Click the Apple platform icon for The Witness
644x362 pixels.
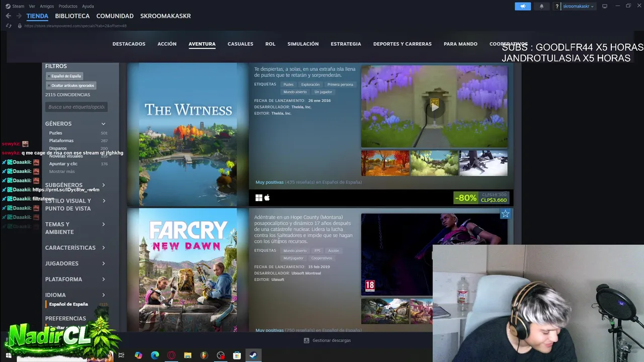(x=267, y=198)
